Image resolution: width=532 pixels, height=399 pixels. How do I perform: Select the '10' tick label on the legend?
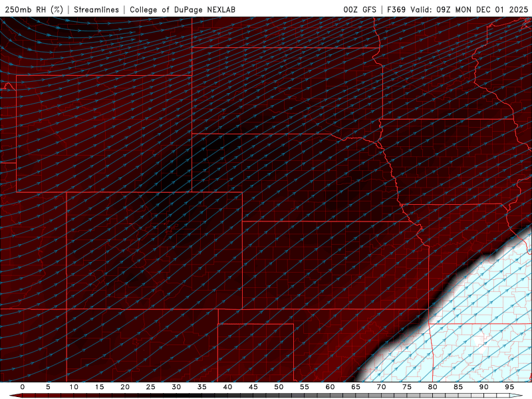click(x=74, y=387)
